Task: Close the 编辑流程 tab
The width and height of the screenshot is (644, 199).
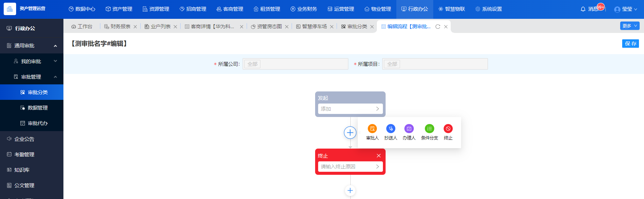Action: [446, 27]
